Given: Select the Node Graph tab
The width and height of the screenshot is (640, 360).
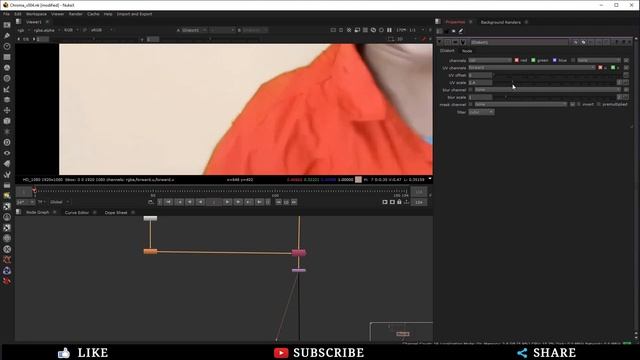Looking at the screenshot, I should click(x=38, y=213).
